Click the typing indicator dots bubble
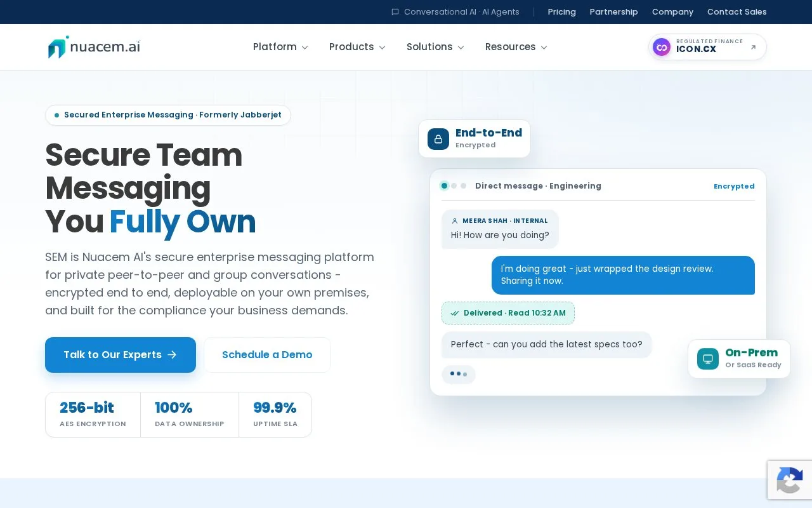812x508 pixels. click(459, 374)
